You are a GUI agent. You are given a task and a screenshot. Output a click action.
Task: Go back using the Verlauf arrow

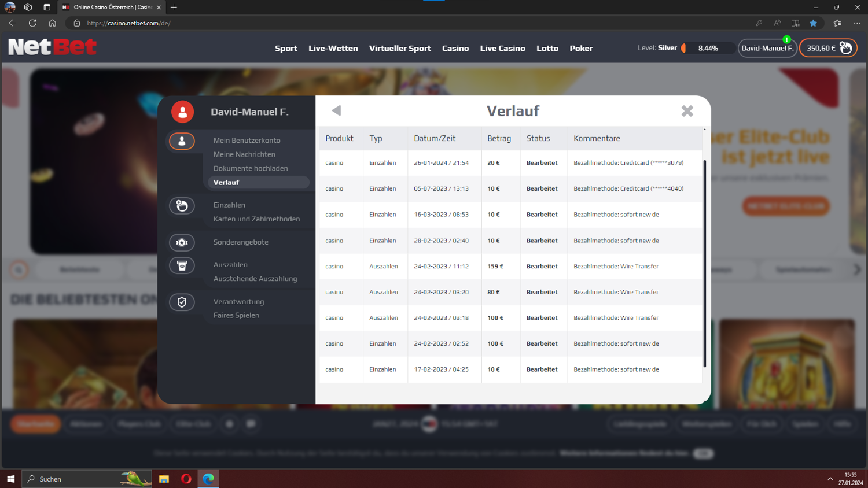337,110
